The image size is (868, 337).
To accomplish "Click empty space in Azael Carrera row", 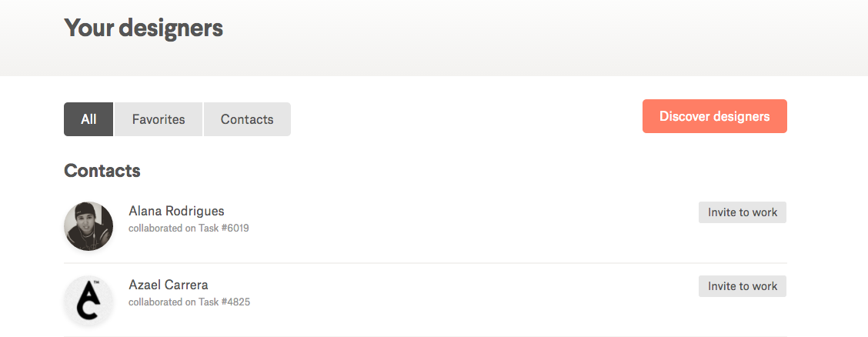I will coord(462,300).
